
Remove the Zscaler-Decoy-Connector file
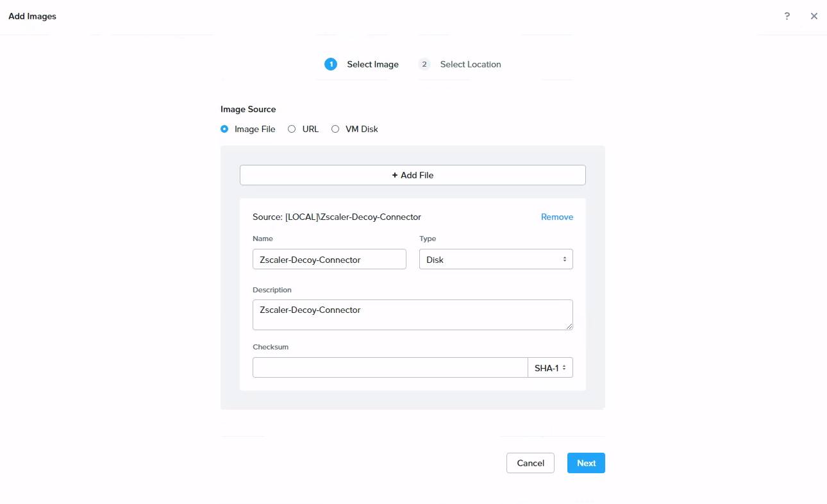click(x=556, y=217)
